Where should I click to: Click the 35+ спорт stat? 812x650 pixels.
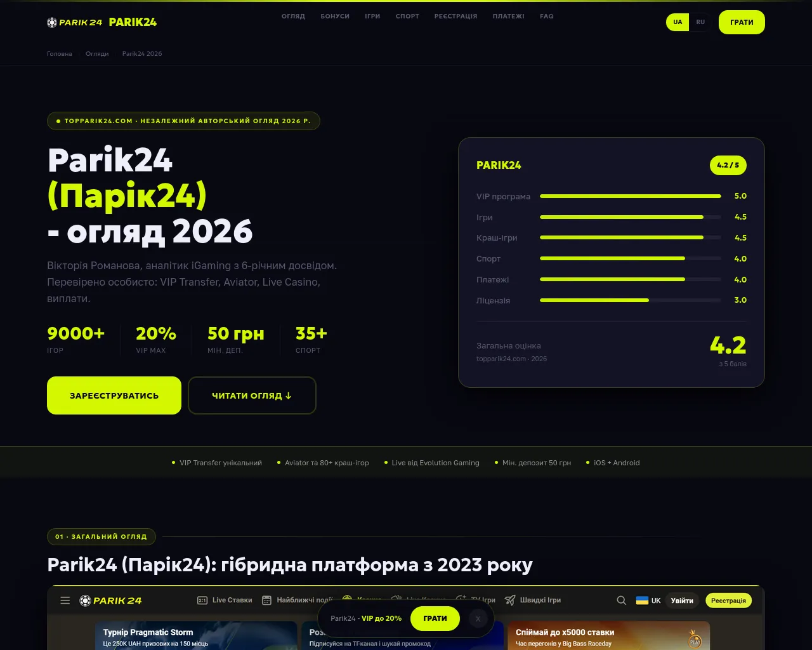(311, 340)
